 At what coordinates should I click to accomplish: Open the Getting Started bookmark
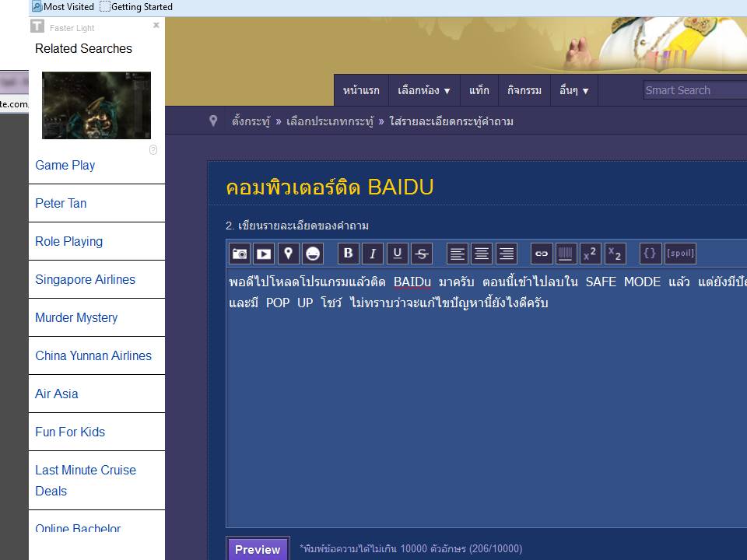pyautogui.click(x=136, y=7)
